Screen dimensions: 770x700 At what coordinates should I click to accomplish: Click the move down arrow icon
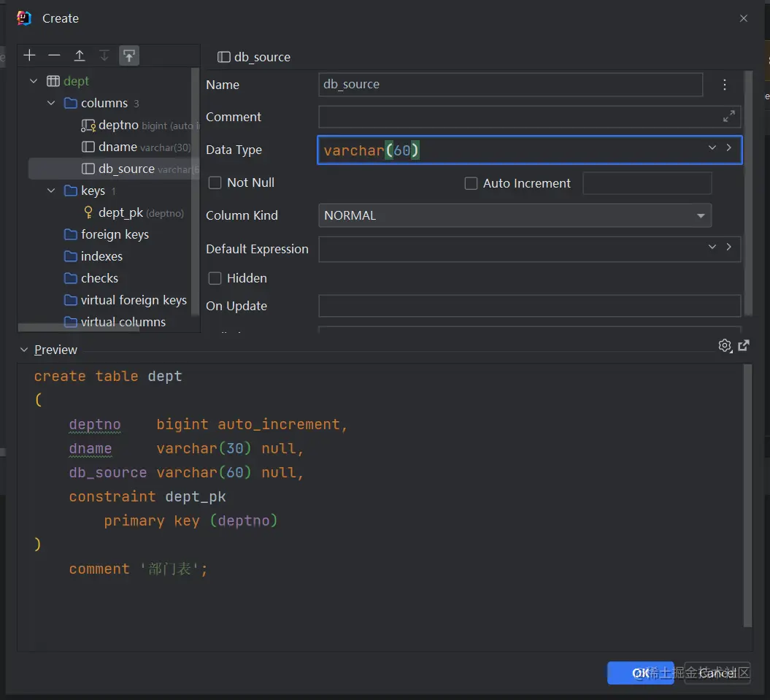(104, 55)
